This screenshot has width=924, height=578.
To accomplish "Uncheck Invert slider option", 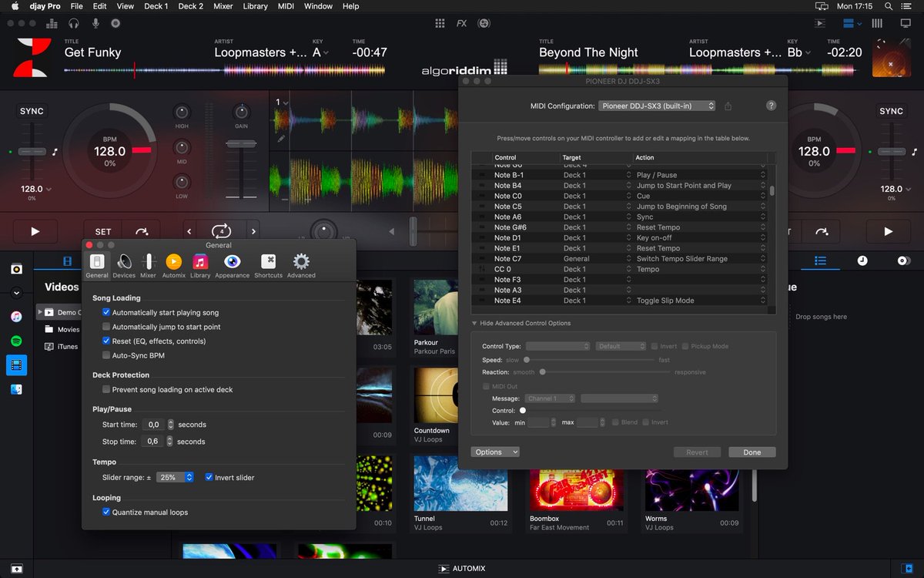I will tap(209, 478).
